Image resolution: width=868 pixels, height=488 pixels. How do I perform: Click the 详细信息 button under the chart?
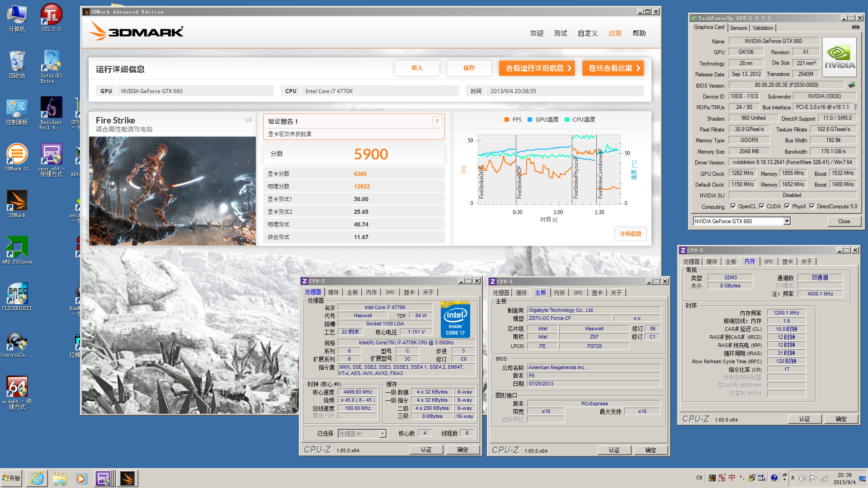tap(630, 234)
